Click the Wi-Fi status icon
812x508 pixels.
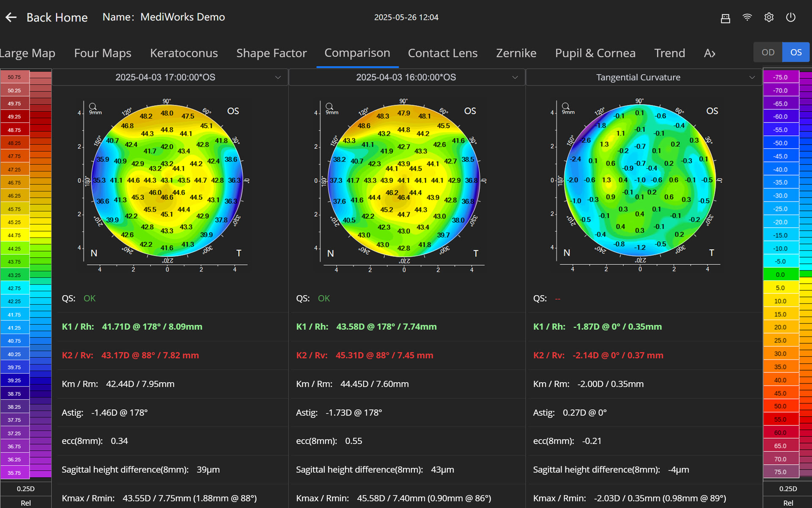tap(747, 17)
